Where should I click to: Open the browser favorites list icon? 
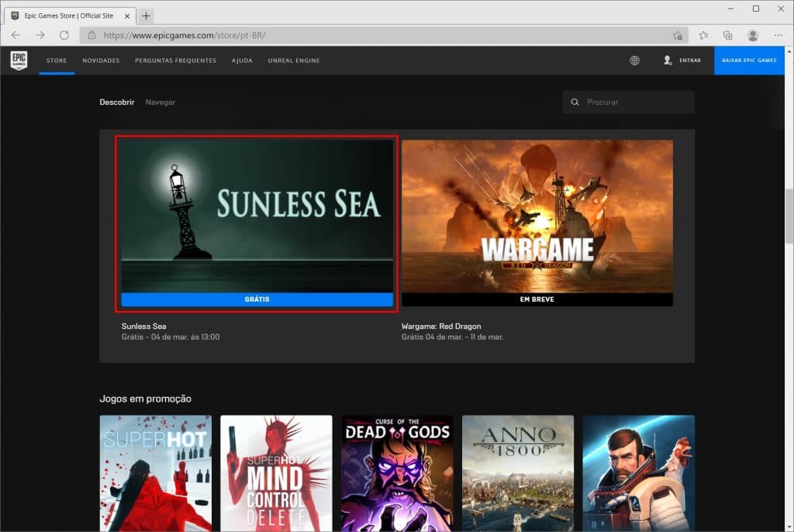tap(703, 35)
